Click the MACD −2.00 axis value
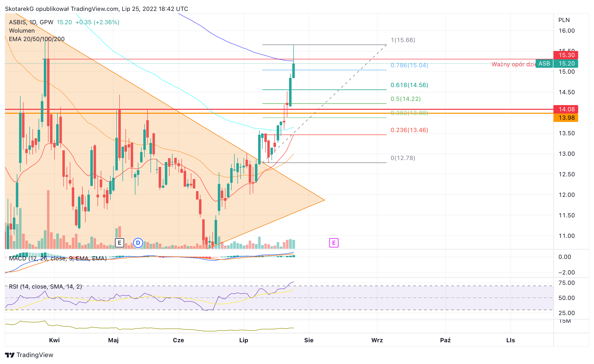594x364 pixels. point(567,273)
